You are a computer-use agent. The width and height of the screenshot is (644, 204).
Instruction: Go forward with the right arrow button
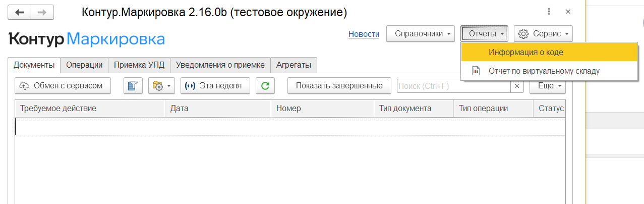click(x=42, y=12)
